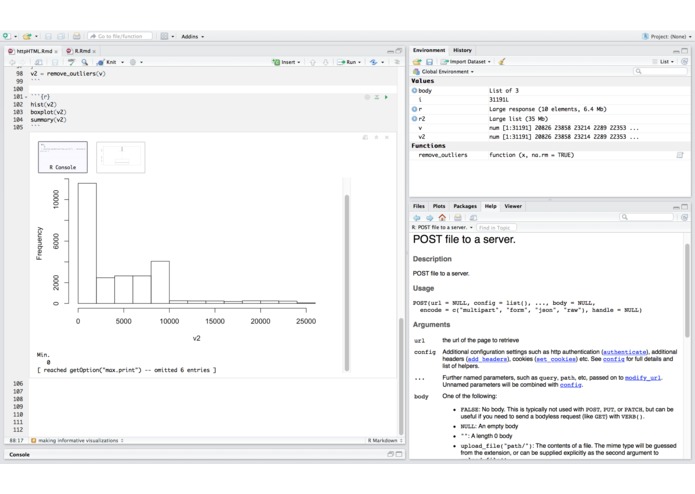The width and height of the screenshot is (695, 494).
Task: Collapse the code chunk at line 101
Action: coord(26,97)
